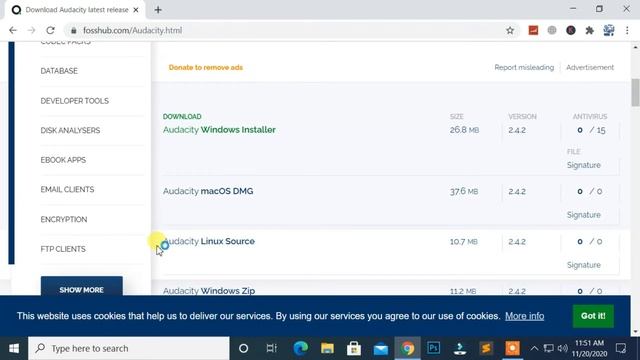Open Mail app from taskbar

(380, 348)
